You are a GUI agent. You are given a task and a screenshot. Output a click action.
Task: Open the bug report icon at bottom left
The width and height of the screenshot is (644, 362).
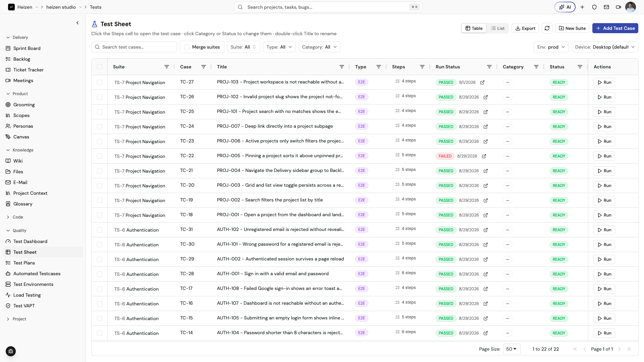11,351
